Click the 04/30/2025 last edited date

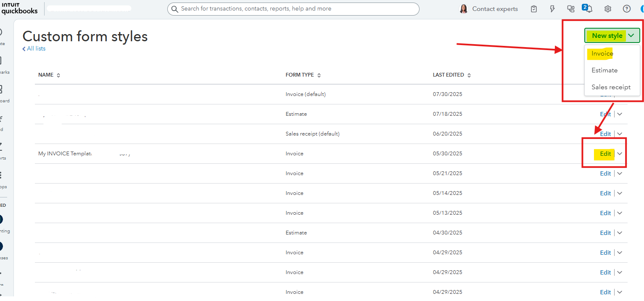pos(447,233)
